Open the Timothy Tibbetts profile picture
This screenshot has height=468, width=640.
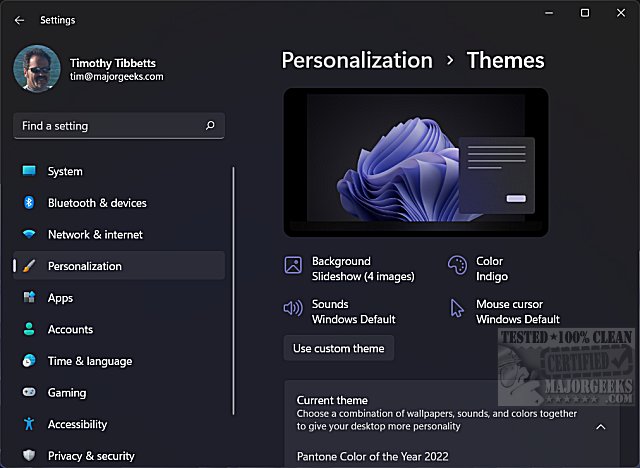pyautogui.click(x=37, y=69)
